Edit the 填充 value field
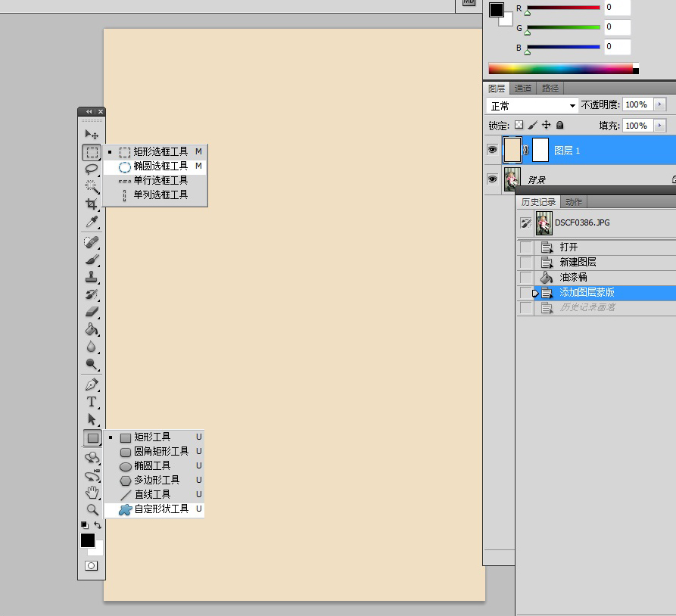Screen dimensions: 676x616 click(x=637, y=126)
